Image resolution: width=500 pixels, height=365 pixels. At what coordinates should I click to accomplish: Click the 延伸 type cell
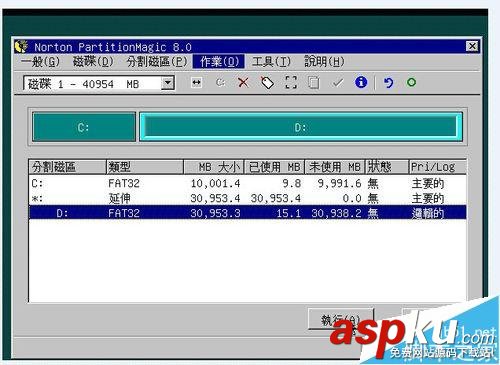119,198
